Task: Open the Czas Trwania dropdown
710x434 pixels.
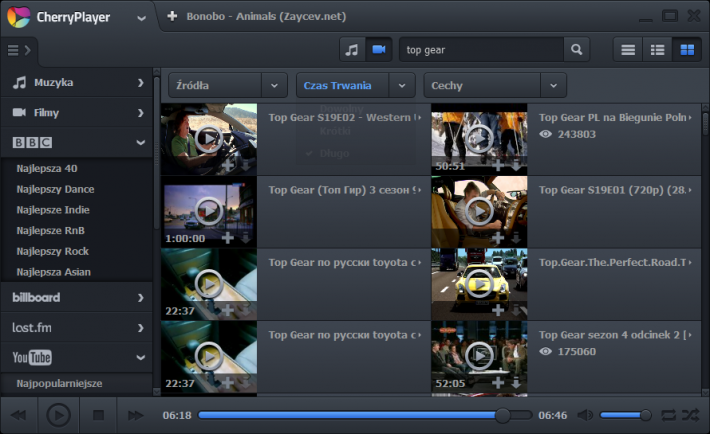Action: coord(356,85)
